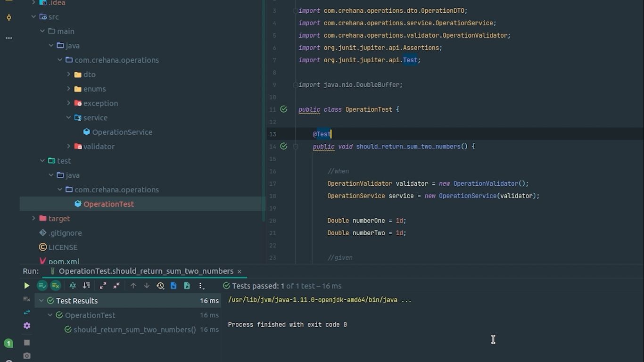The image size is (644, 362).
Task: Toggle the Show Ignored tests filter
Action: (56, 286)
